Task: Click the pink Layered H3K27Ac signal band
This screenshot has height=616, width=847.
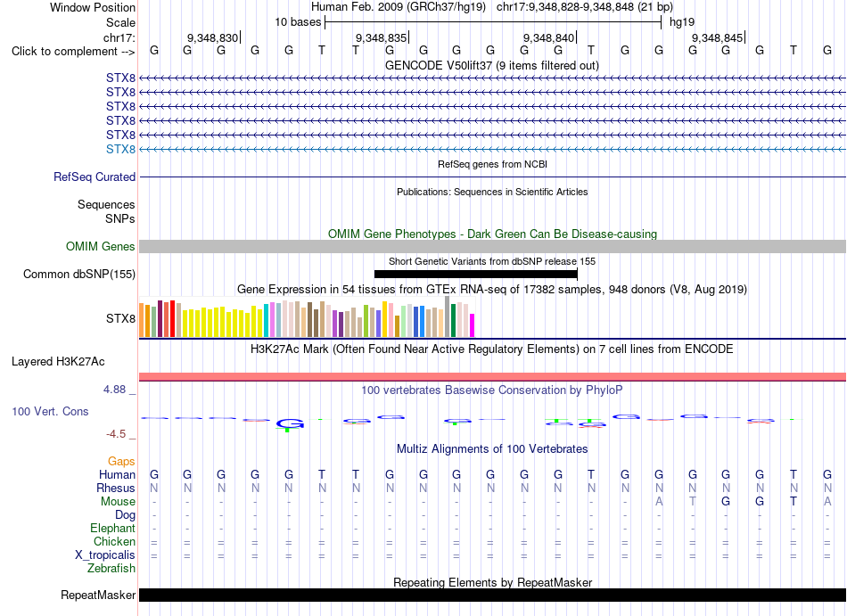Action: click(x=492, y=376)
